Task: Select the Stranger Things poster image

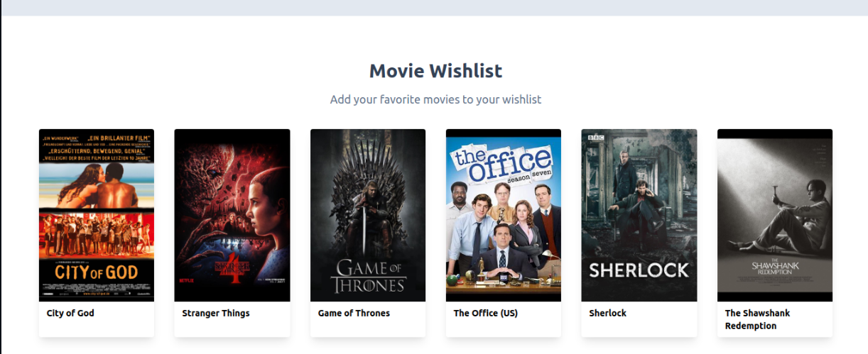Action: [232, 215]
